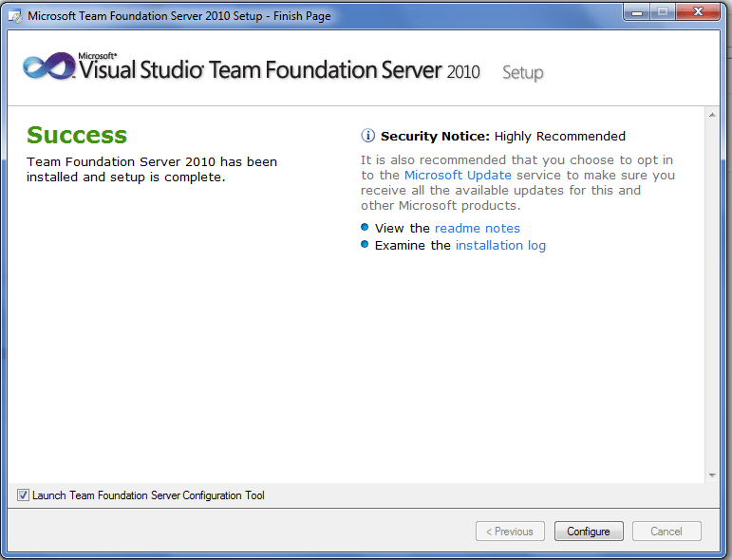
Task: Click the Visual Studio infinity logo
Action: [49, 65]
